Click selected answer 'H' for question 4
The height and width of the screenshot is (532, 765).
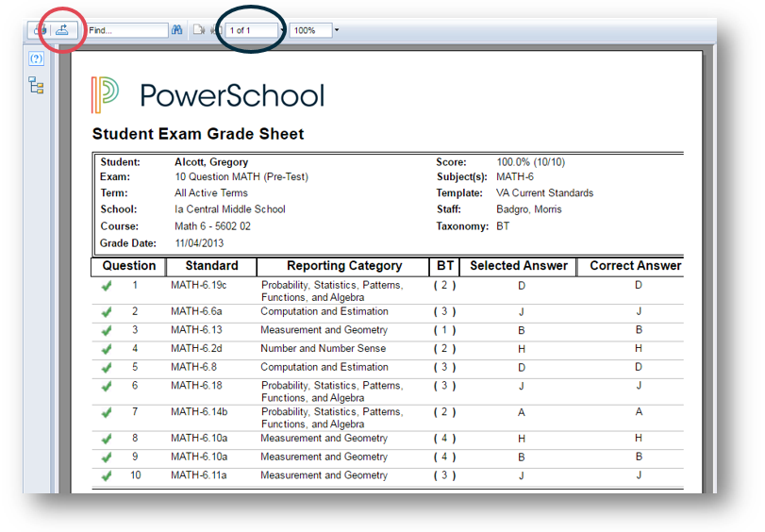click(521, 349)
